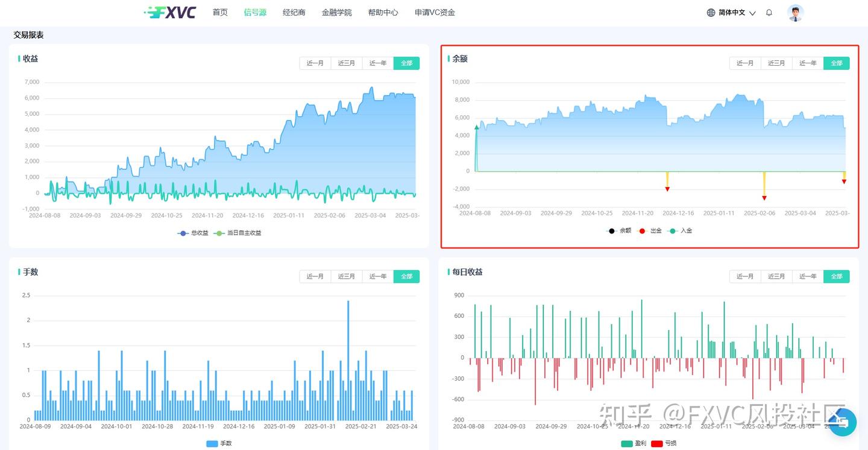Click the globe language icon

(711, 13)
